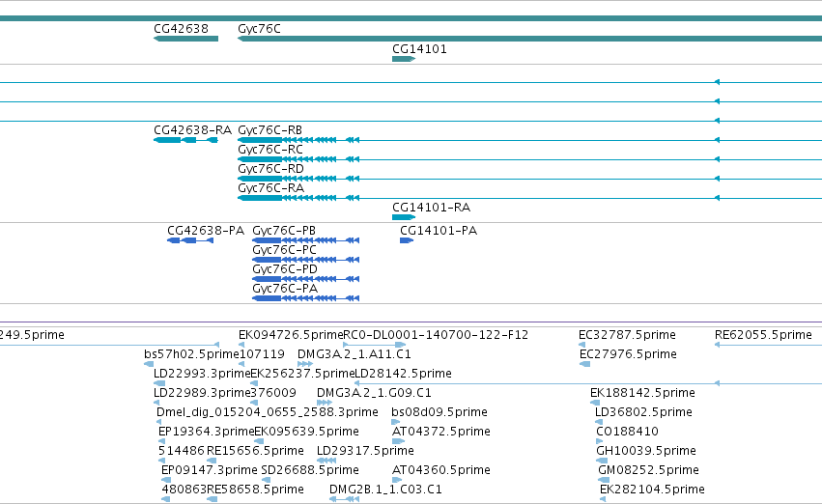Viewport: 822px width, 504px height.
Task: Click the RC0-DL0001-140700-122-F12 EST
Action: coord(375,345)
